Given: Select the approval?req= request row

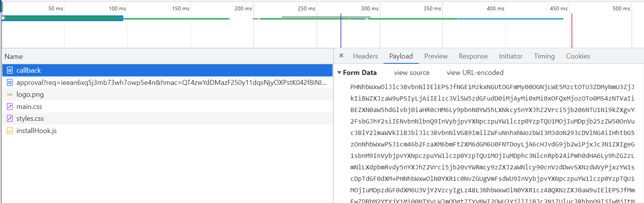Looking at the screenshot, I should 167,83.
